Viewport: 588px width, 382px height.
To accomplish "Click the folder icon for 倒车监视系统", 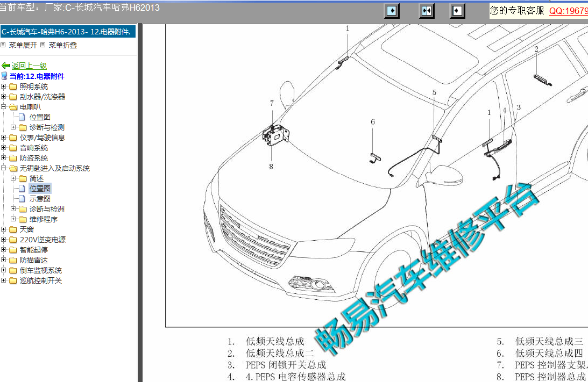I will (x=13, y=270).
